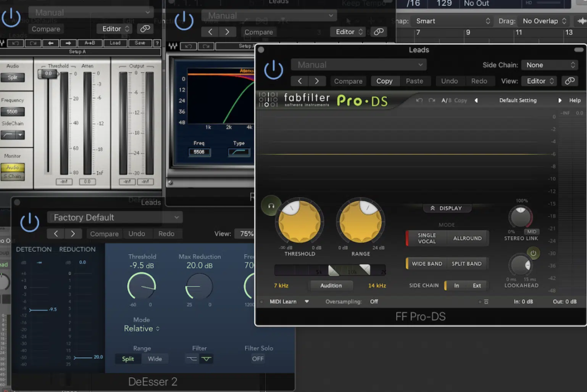Click Audition button in Pro-DS

click(x=331, y=286)
